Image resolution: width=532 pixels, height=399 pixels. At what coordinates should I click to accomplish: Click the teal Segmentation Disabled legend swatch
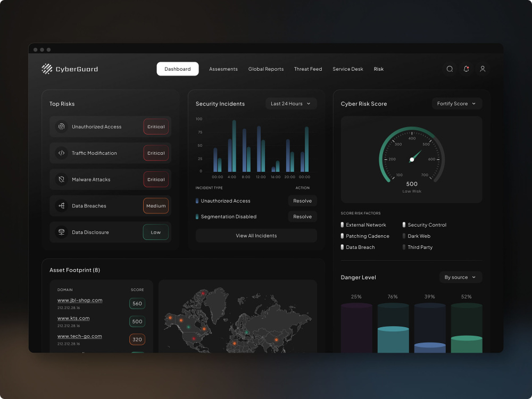click(x=197, y=217)
